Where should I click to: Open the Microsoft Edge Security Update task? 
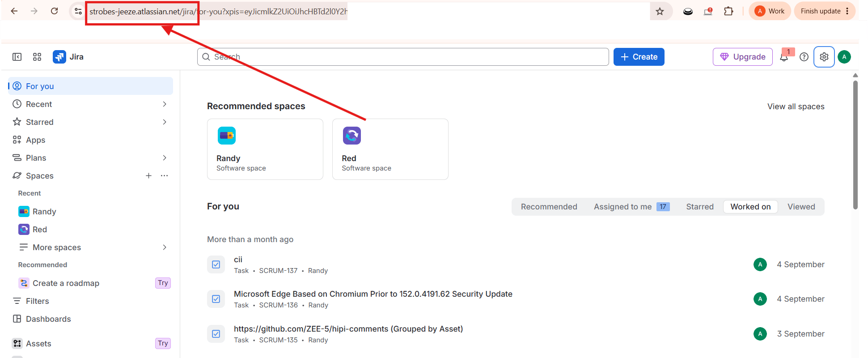(x=373, y=294)
